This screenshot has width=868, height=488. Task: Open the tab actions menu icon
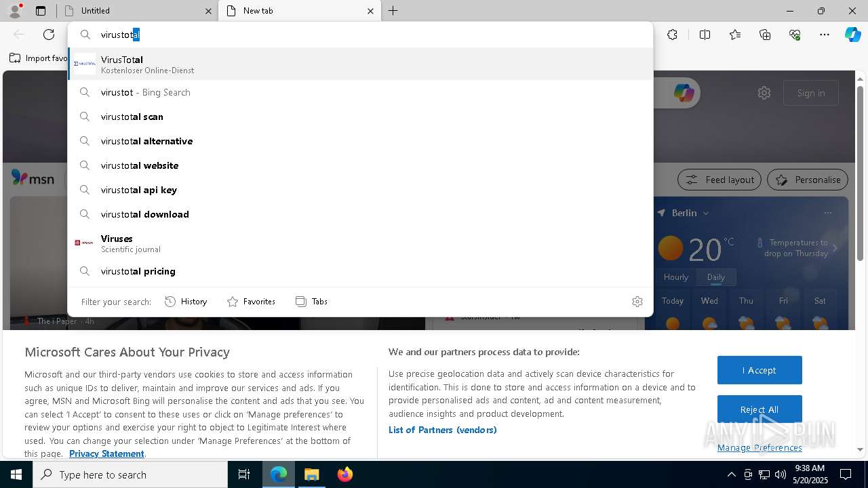pyautogui.click(x=41, y=11)
